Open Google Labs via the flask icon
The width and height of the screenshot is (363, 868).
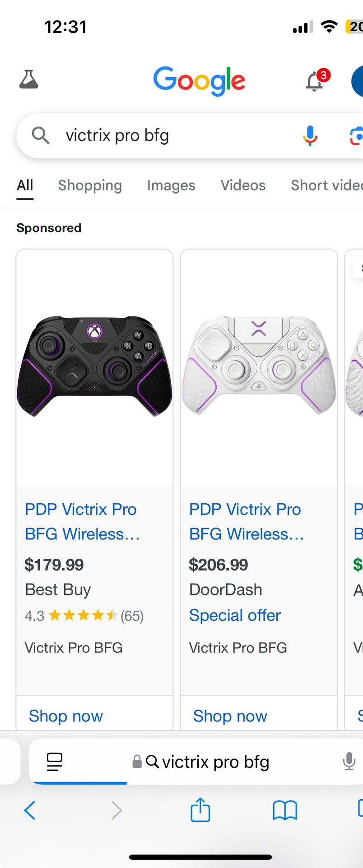click(28, 80)
